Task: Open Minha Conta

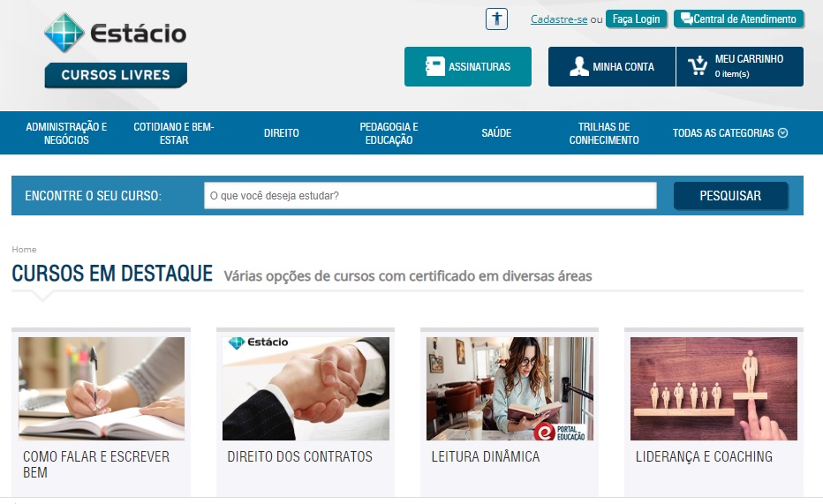Action: [612, 66]
